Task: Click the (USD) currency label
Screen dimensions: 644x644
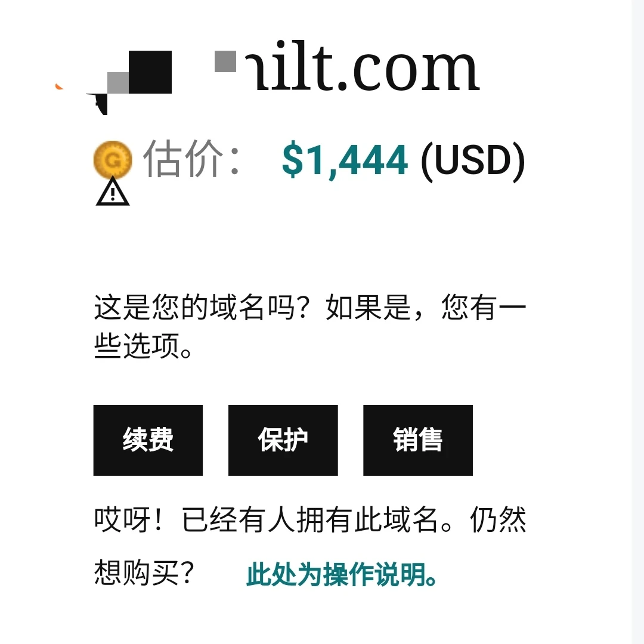Action: [x=473, y=160]
